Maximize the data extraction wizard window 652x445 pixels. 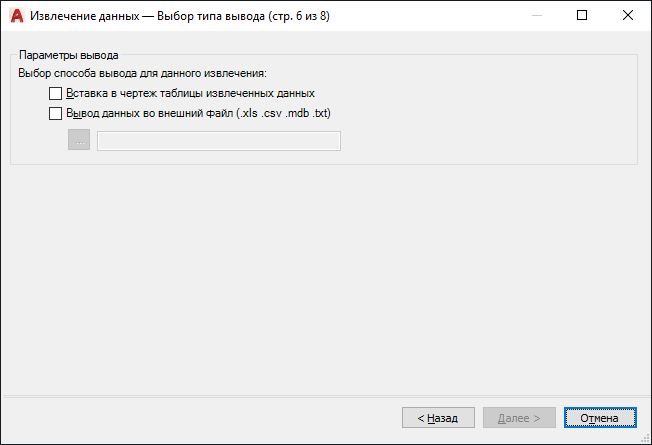click(583, 16)
